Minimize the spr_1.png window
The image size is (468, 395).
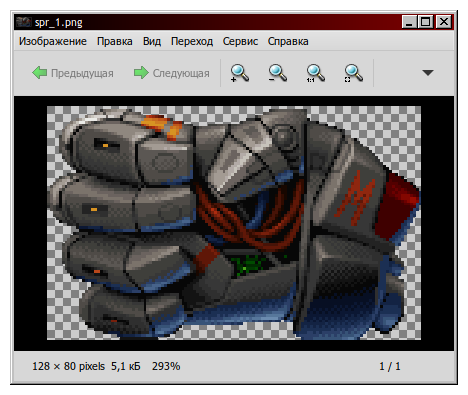pyautogui.click(x=409, y=22)
